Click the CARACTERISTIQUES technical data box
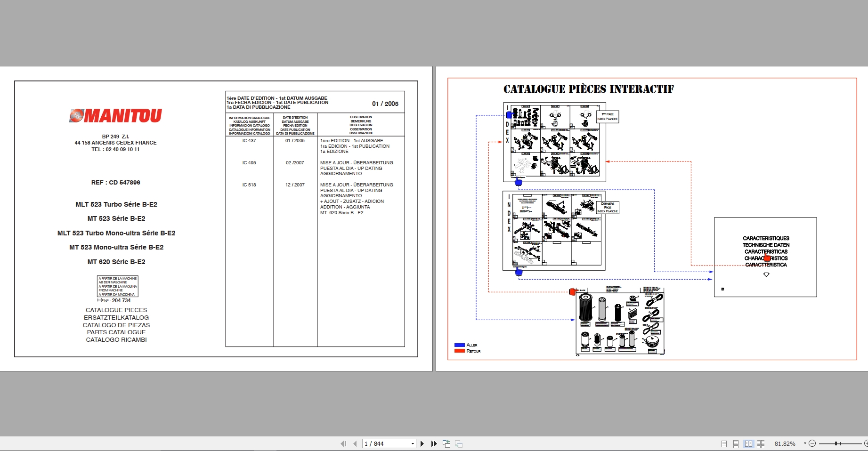Viewport: 868px width, 451px height. pyautogui.click(x=765, y=257)
